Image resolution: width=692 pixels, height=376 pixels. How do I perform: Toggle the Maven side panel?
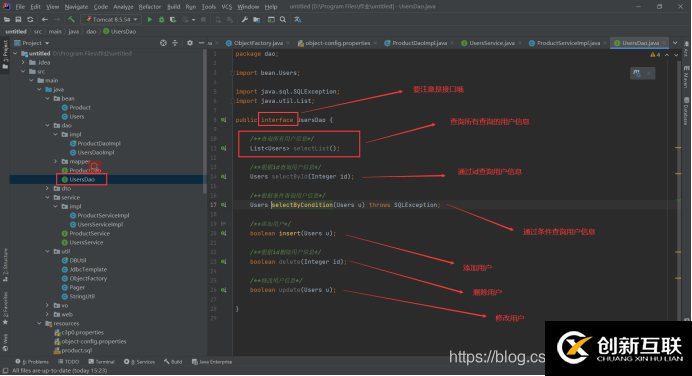pyautogui.click(x=686, y=78)
